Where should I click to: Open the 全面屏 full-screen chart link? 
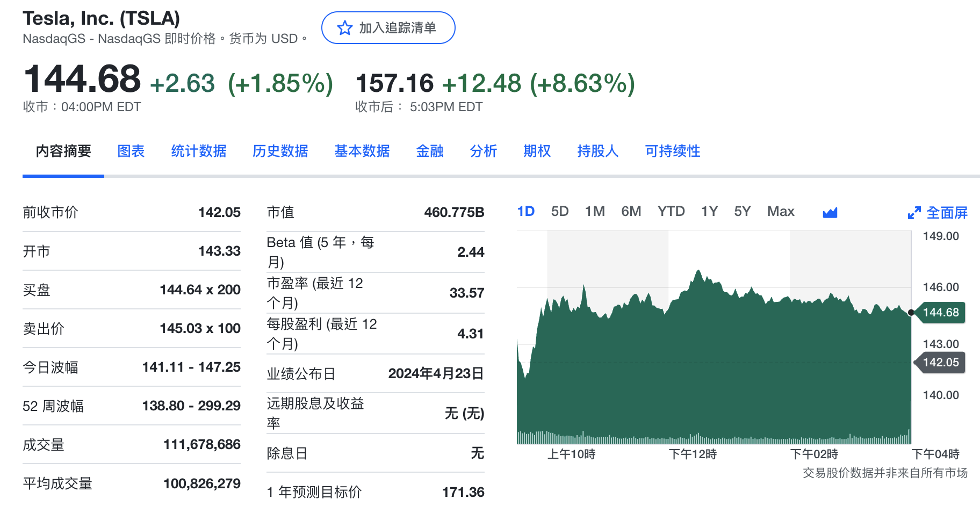(x=947, y=212)
